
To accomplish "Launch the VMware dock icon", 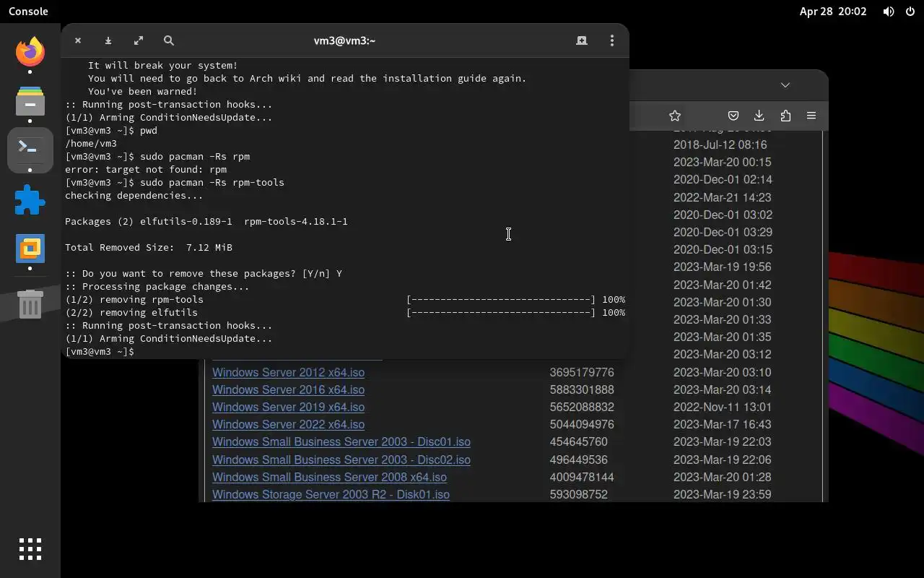I will tap(30, 249).
